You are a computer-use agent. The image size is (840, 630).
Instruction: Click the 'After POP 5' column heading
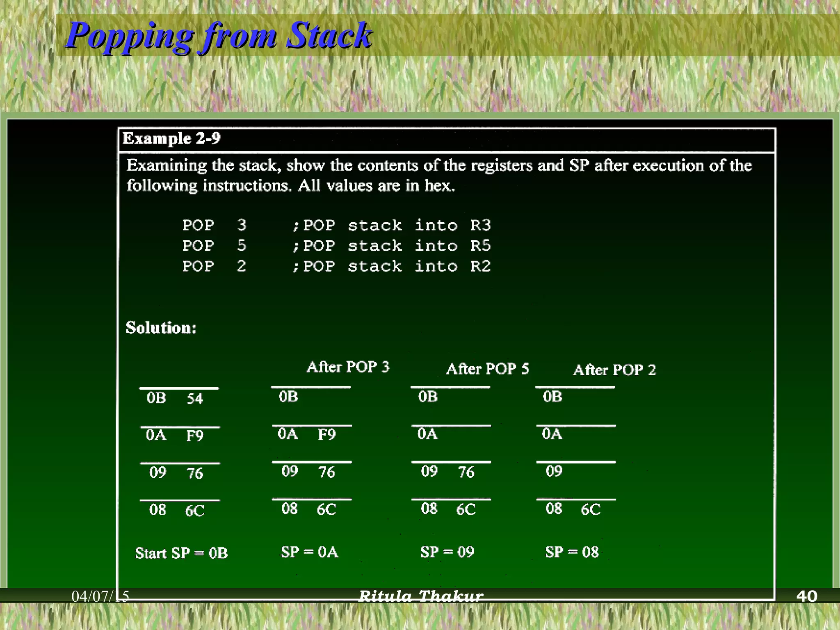[x=487, y=369]
